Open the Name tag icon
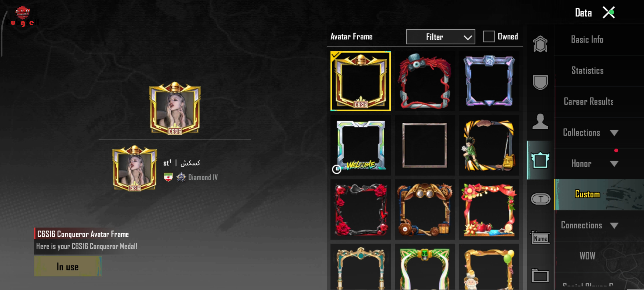The width and height of the screenshot is (644, 290). [540, 237]
